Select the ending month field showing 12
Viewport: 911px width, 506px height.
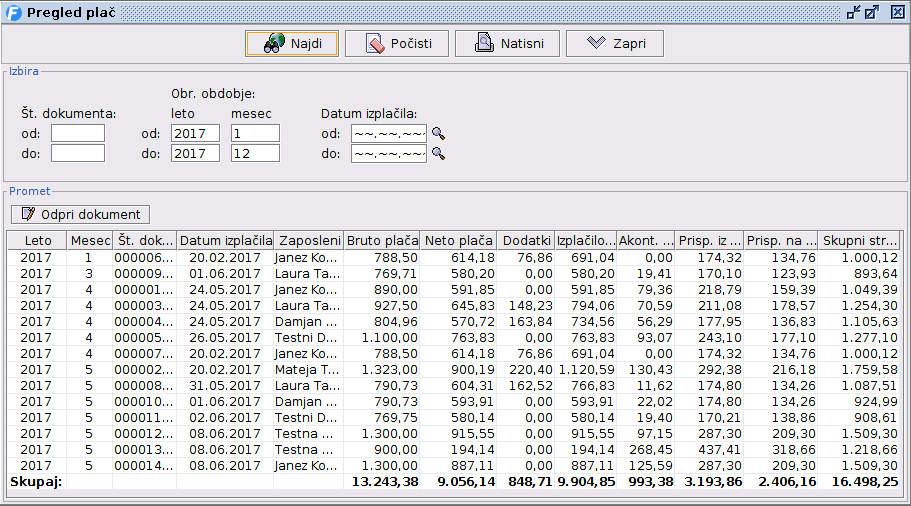pyautogui.click(x=255, y=153)
